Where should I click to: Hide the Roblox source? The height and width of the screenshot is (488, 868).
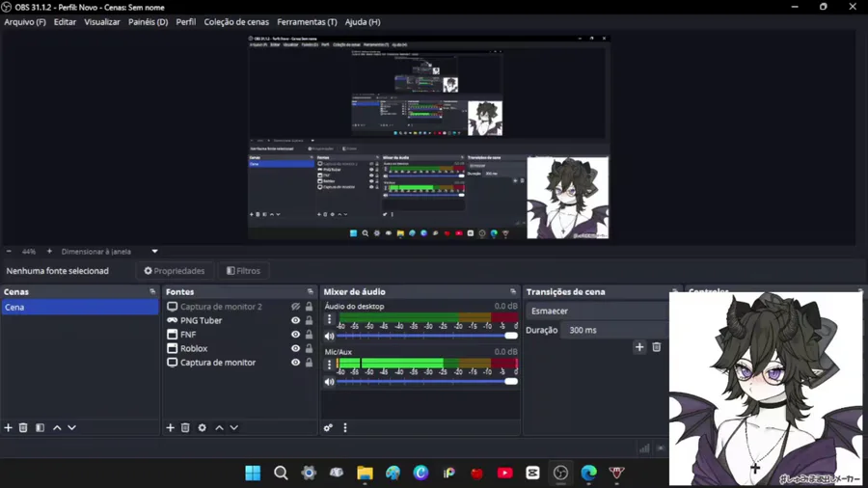(x=296, y=348)
